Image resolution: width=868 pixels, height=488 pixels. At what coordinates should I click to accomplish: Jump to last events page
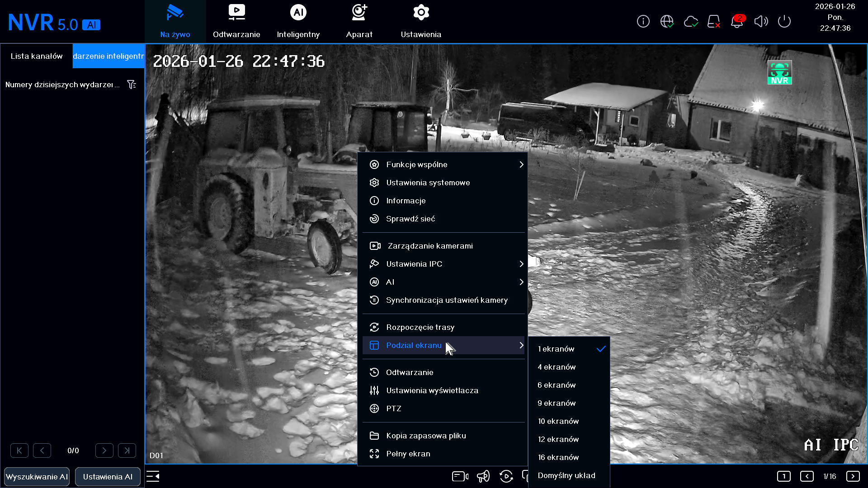coord(127,450)
